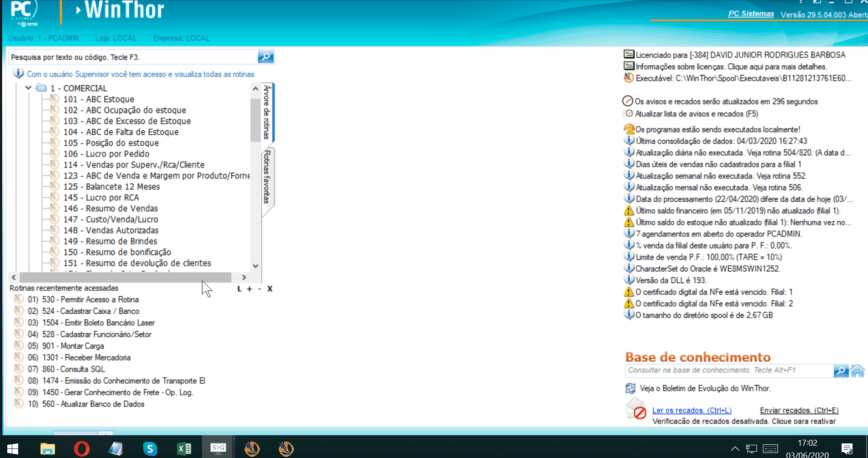Click the horizontal scroll right arrow
The width and height of the screenshot is (868, 458).
tap(244, 277)
